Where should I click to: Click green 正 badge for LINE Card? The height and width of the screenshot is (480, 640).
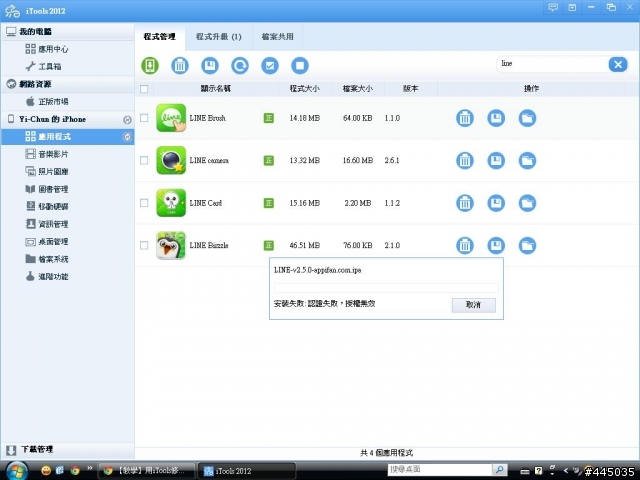[x=269, y=203]
